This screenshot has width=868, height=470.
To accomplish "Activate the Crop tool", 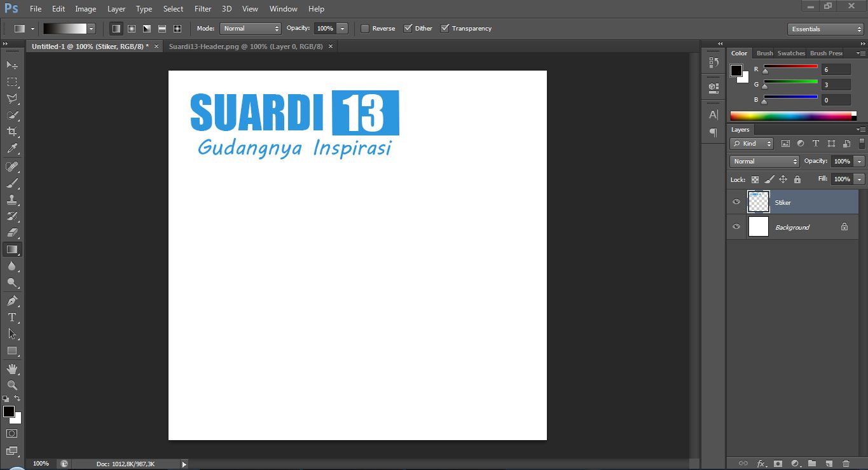I will coord(11,131).
